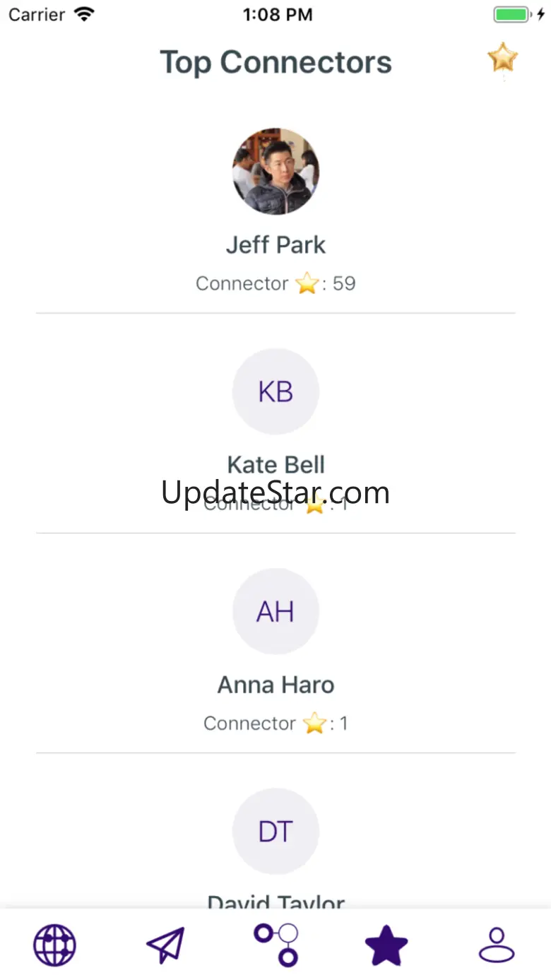Image resolution: width=551 pixels, height=980 pixels.
Task: Tap the Top Connectors title
Action: pos(275,62)
